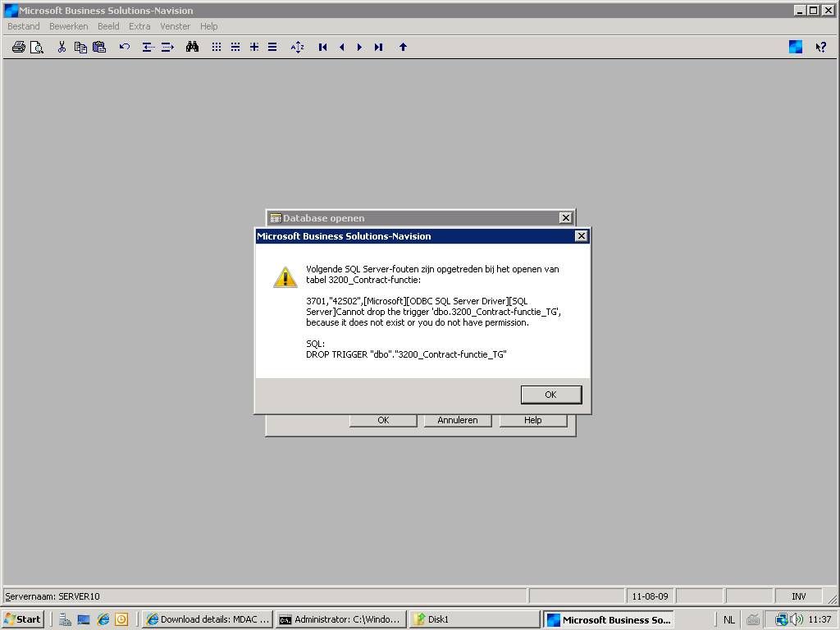Click the Print toolbar icon
The width and height of the screenshot is (840, 630).
(19, 47)
